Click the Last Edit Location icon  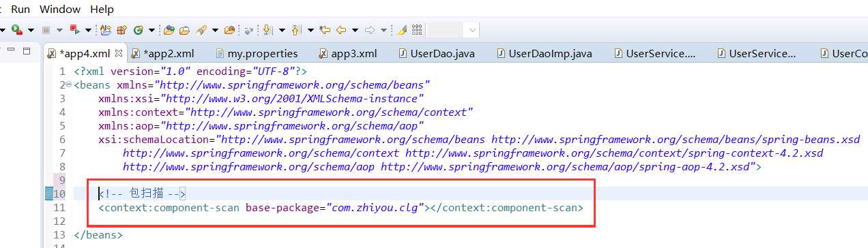pyautogui.click(x=325, y=30)
